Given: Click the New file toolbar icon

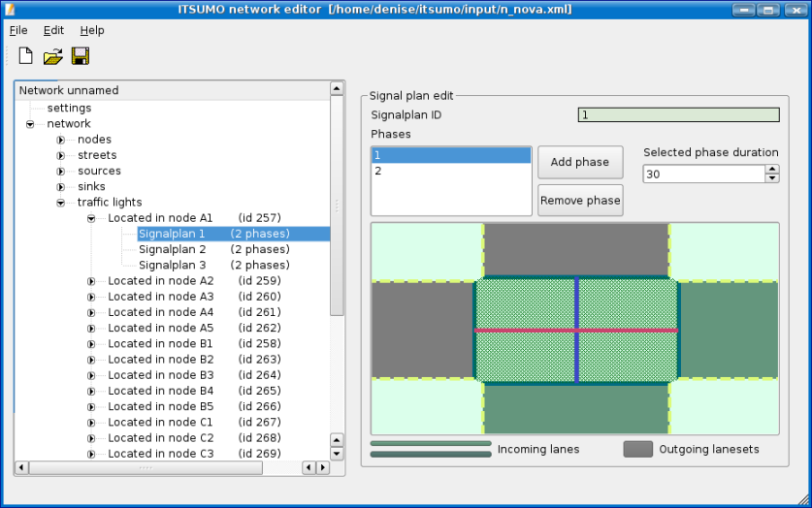Looking at the screenshot, I should pos(26,56).
